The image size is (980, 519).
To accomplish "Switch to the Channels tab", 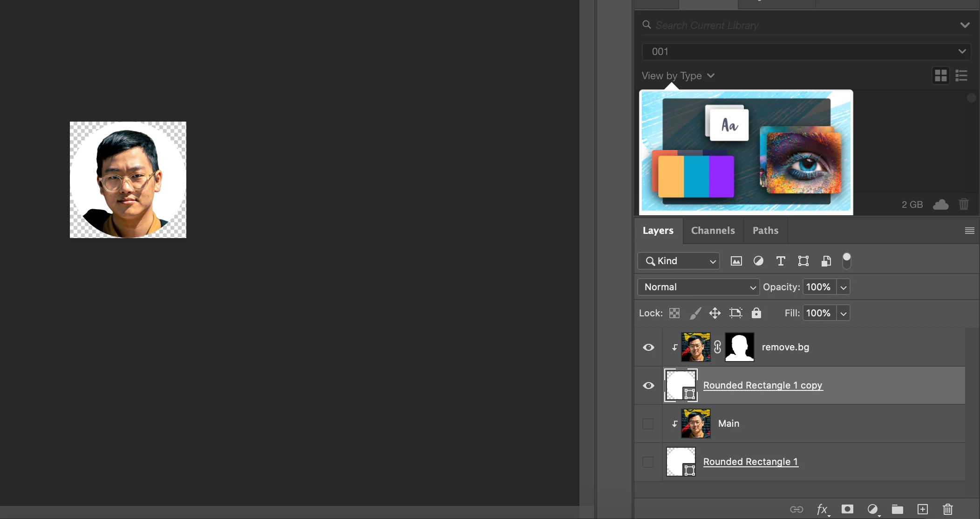I will click(713, 231).
